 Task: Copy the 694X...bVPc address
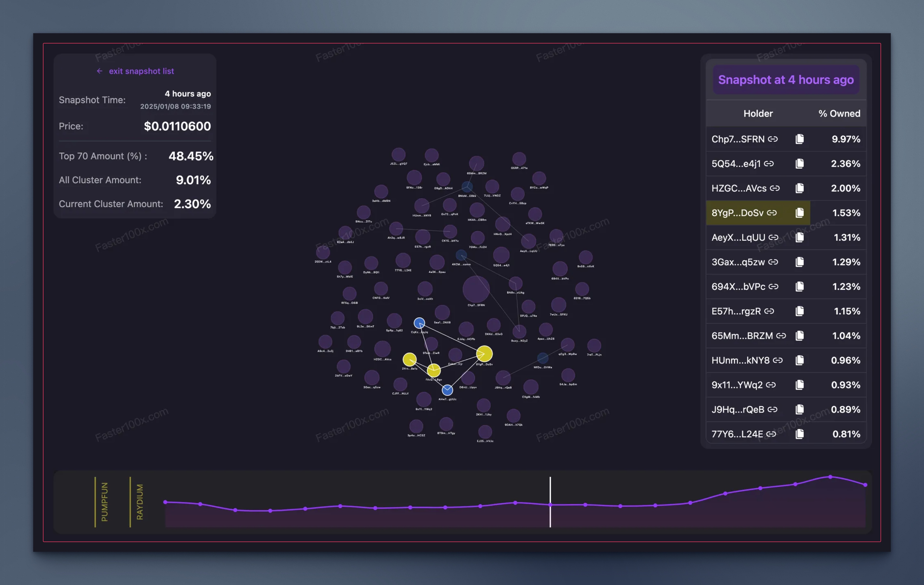tap(799, 286)
